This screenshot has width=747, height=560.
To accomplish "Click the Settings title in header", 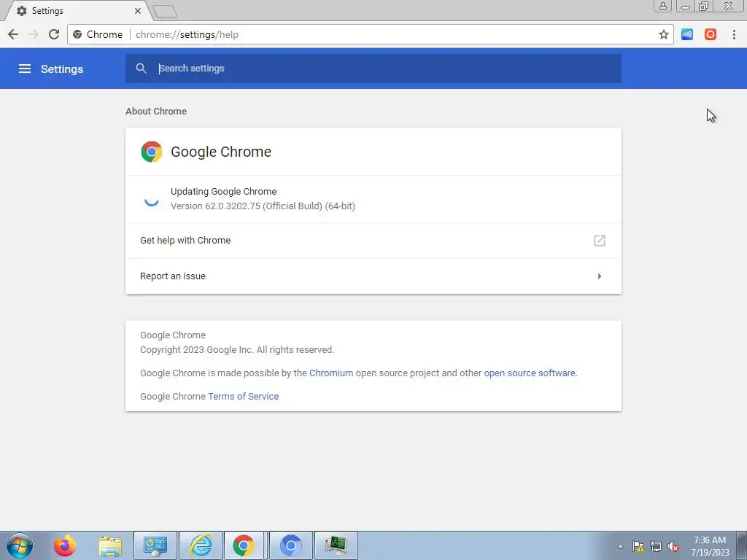I will coord(62,69).
